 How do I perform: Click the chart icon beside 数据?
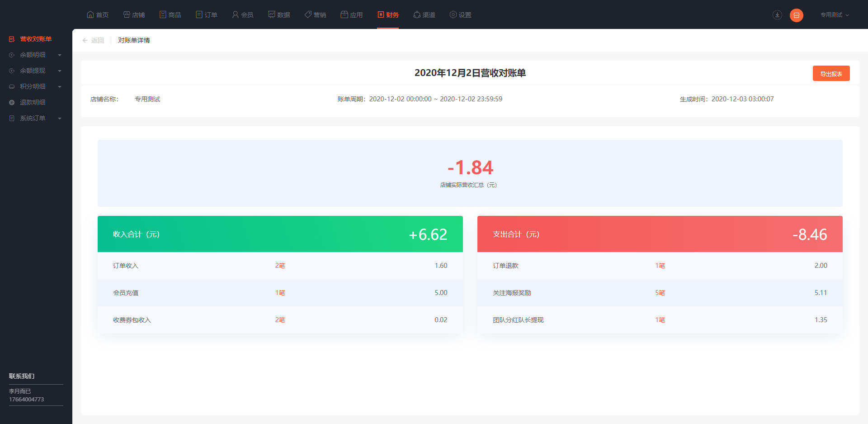272,14
